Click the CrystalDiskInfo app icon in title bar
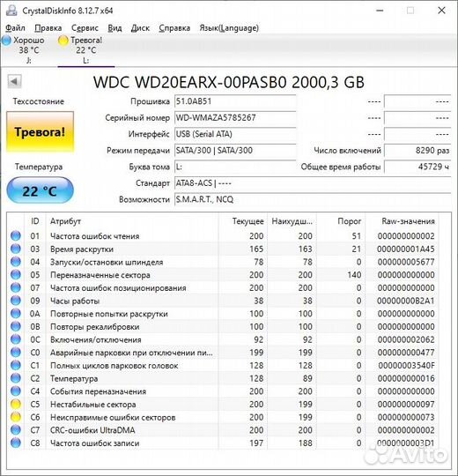 [11, 11]
